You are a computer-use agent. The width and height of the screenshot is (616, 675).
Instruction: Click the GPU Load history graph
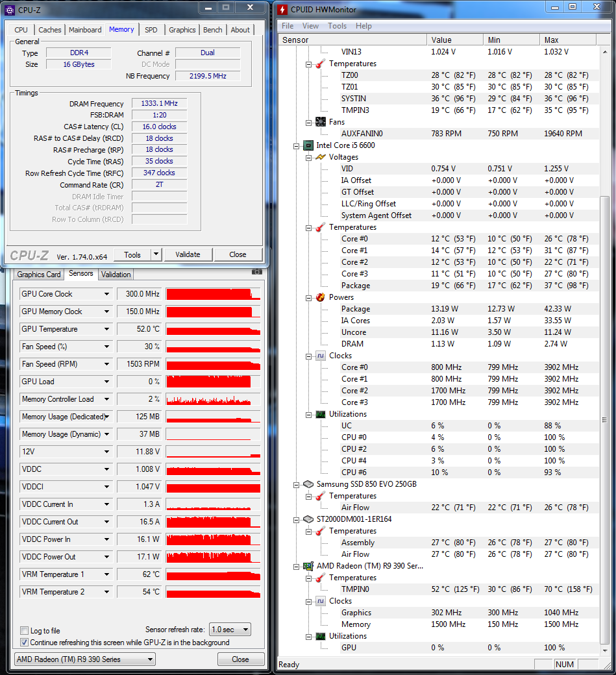coord(213,382)
